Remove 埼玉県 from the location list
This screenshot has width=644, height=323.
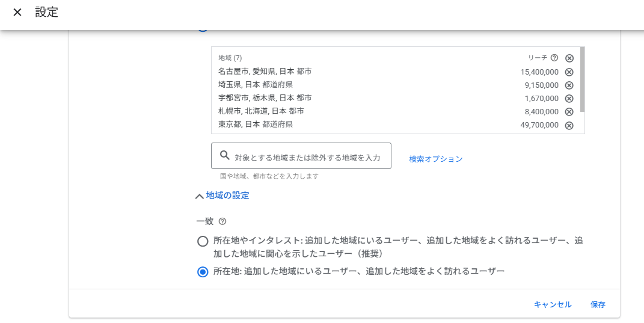point(569,85)
